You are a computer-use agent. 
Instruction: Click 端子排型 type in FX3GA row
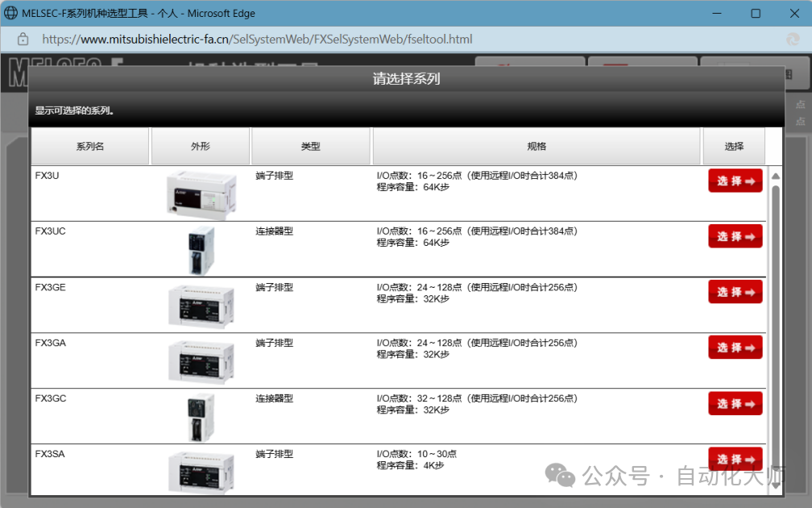pos(275,343)
